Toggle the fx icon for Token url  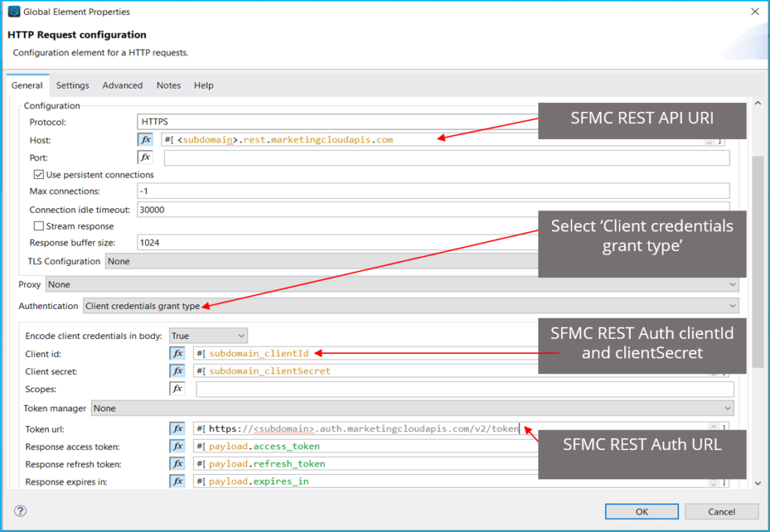point(177,428)
